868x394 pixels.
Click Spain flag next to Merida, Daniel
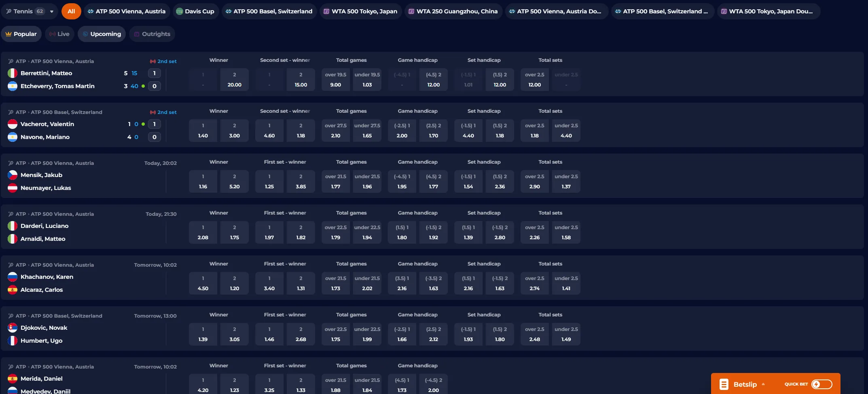(x=13, y=379)
